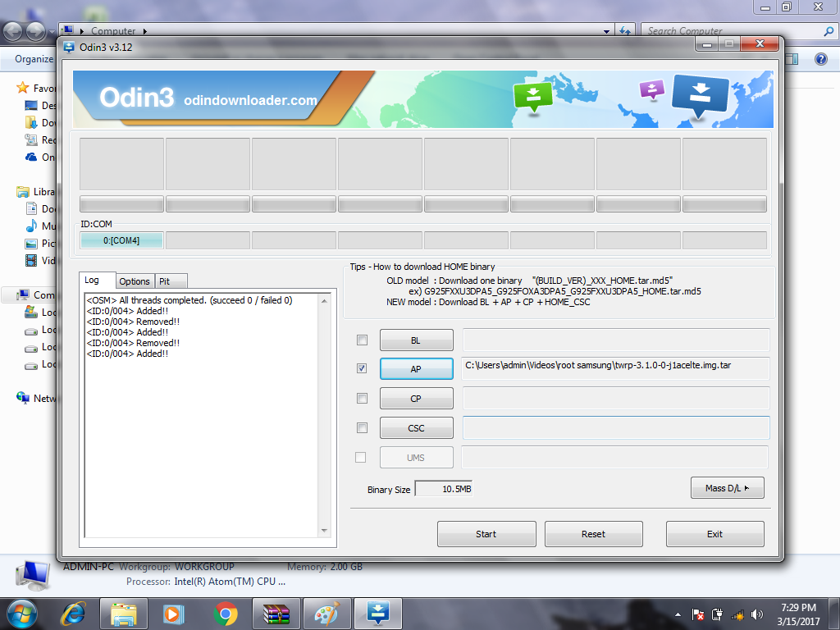Uncheck the AP checkbox
The height and width of the screenshot is (630, 840).
[x=362, y=368]
